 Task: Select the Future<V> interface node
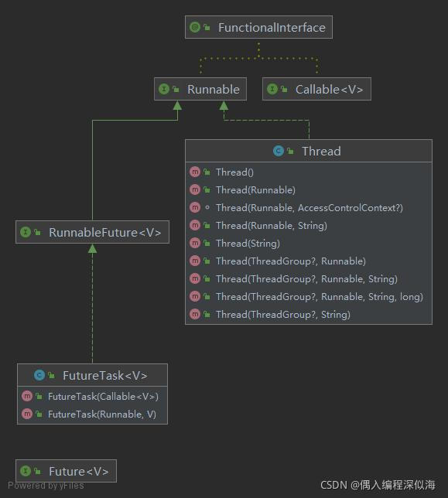66,471
